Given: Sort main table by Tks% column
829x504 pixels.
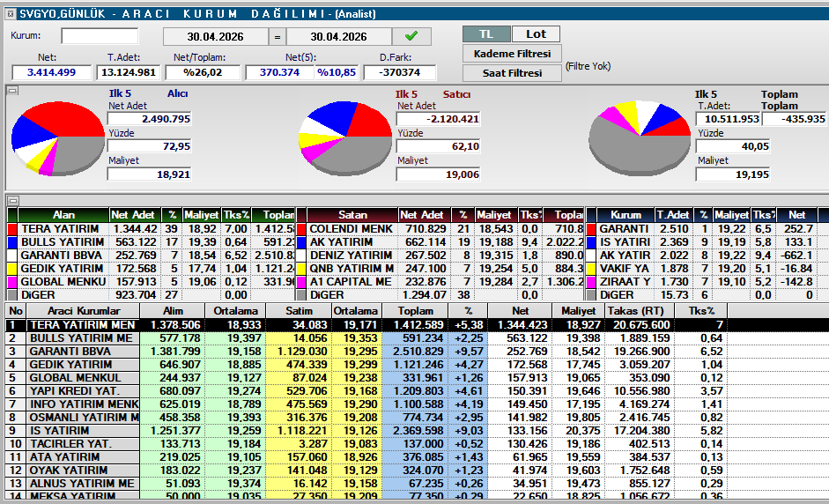Looking at the screenshot, I should pyautogui.click(x=701, y=311).
